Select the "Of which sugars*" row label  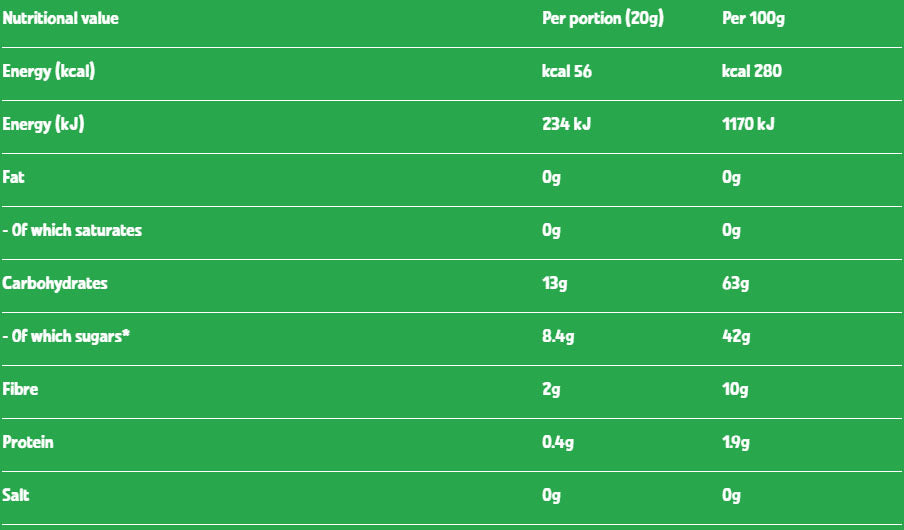click(67, 336)
